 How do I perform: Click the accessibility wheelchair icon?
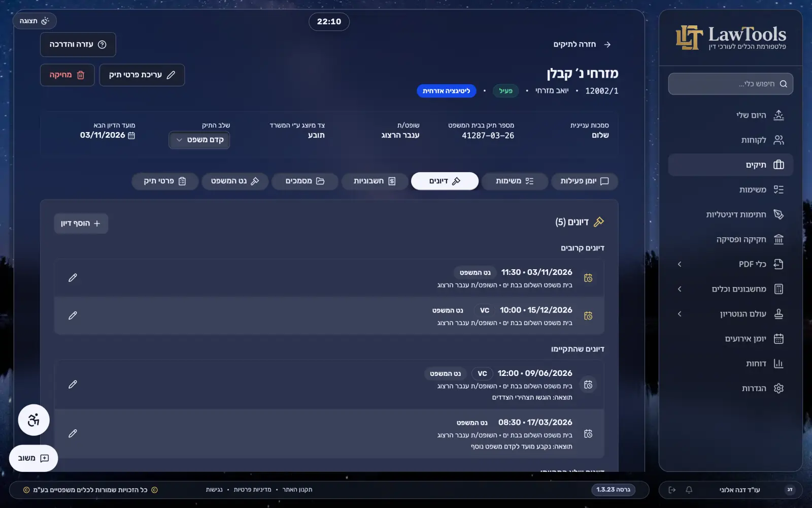33,420
